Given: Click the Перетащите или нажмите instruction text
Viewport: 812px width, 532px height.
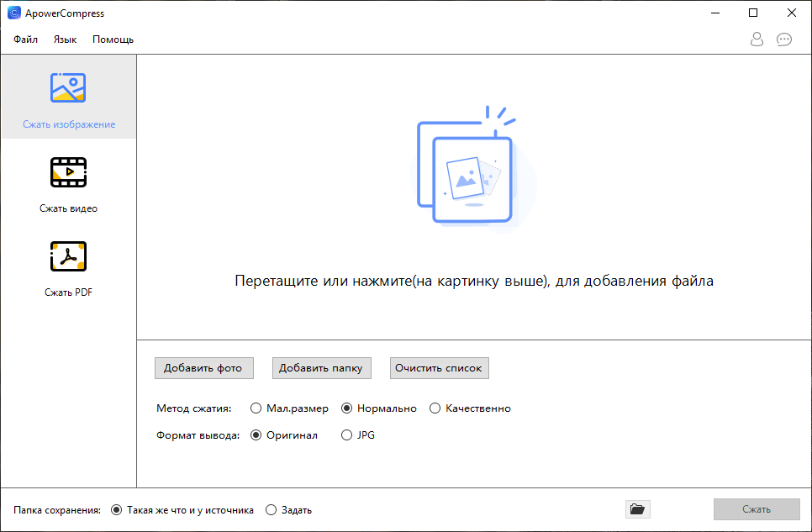Looking at the screenshot, I should coord(474,281).
